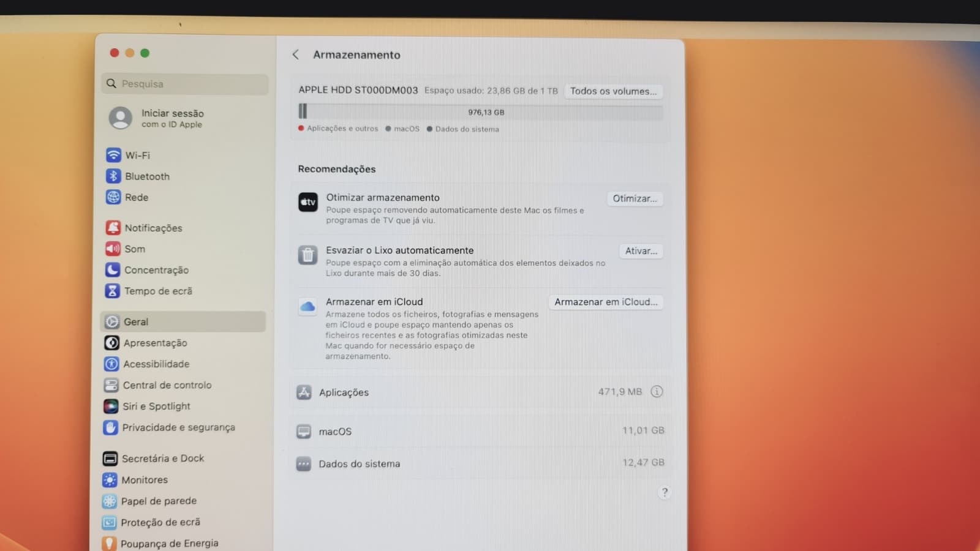Select Geral in the sidebar

(183, 321)
